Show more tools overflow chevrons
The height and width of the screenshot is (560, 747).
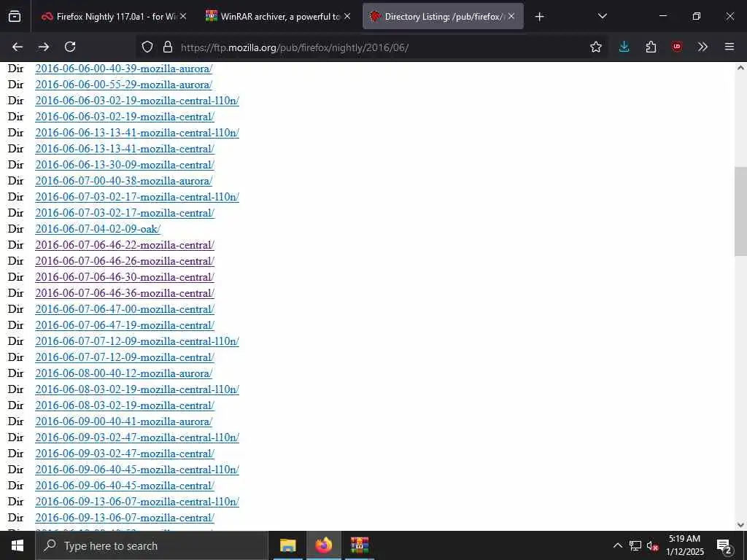pyautogui.click(x=703, y=47)
